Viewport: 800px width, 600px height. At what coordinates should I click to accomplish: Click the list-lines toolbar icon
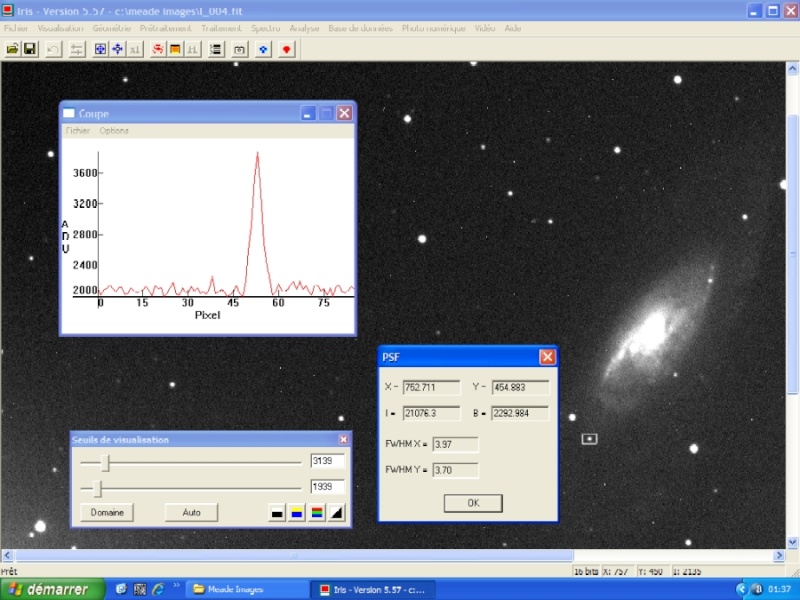(215, 48)
